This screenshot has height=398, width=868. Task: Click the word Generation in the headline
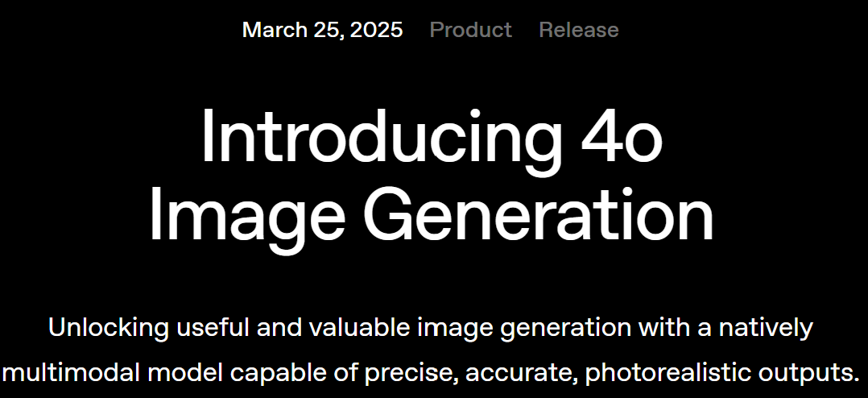(x=538, y=214)
